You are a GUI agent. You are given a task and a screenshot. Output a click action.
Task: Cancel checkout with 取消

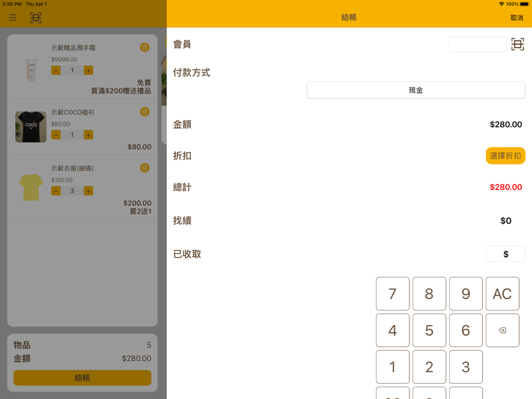click(x=517, y=18)
